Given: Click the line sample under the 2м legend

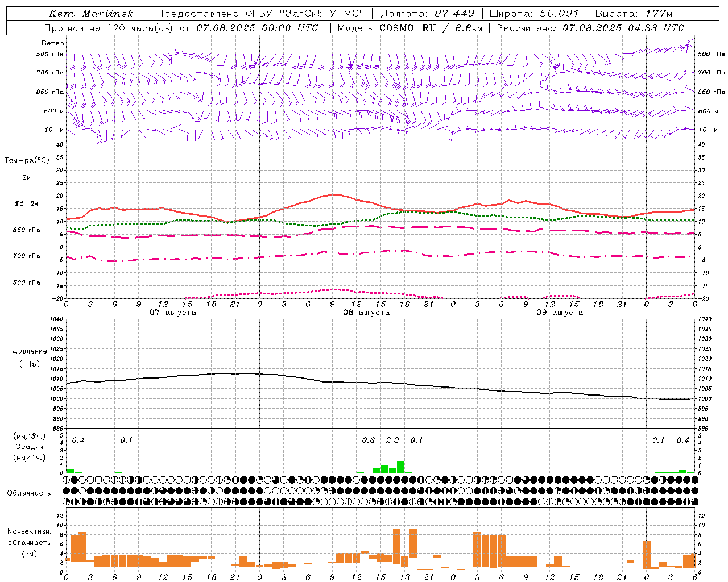Looking at the screenshot, I should click(x=26, y=184).
